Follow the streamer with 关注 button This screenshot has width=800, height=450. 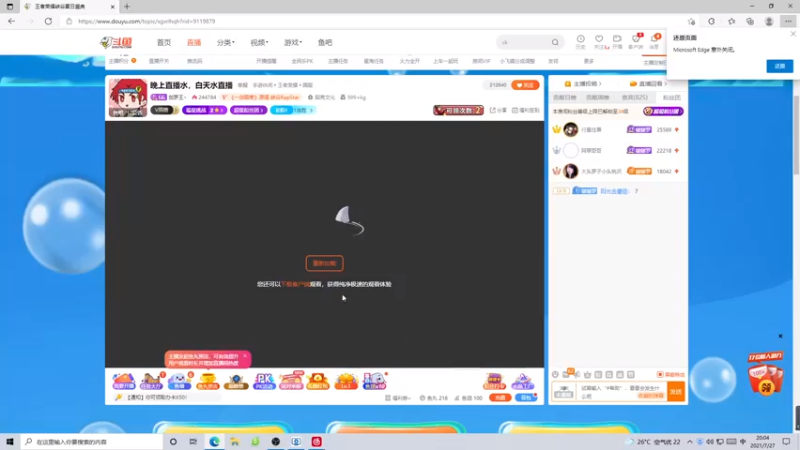coord(525,85)
